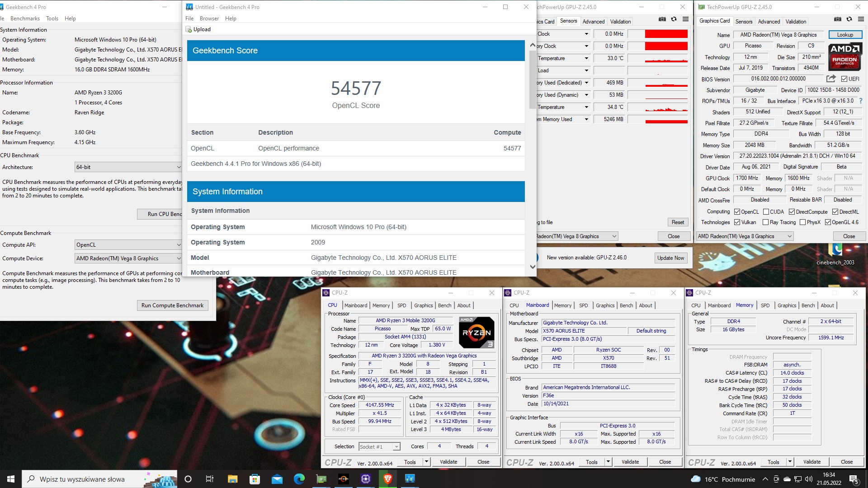Switch to SPD tab in CPU-Z Mainboard window
The height and width of the screenshot is (488, 868).
click(x=584, y=305)
